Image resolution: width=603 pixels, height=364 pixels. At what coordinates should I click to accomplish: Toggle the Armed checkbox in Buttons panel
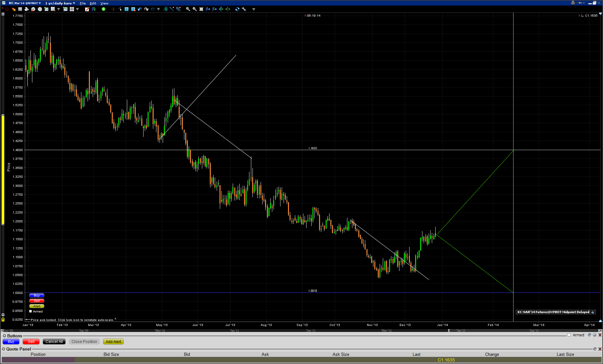[569, 335]
